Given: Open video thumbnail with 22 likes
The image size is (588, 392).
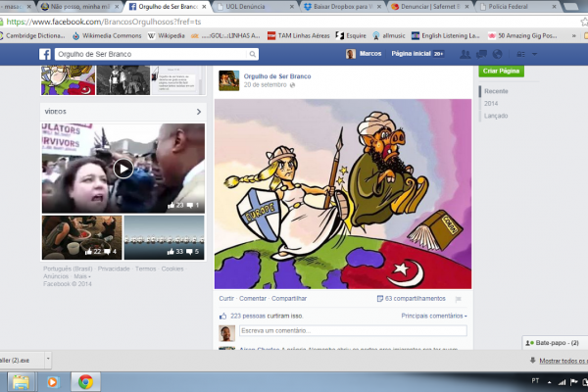Looking at the screenshot, I should 81,237.
